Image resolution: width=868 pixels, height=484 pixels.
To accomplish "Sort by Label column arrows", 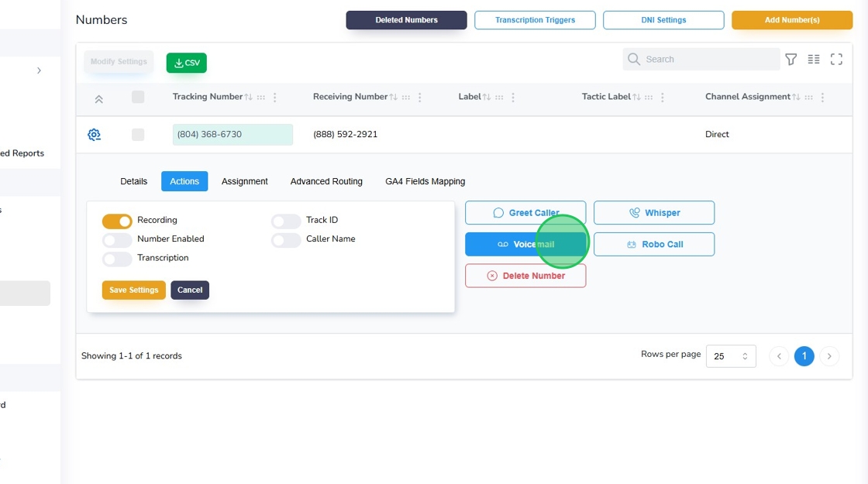I will pos(487,97).
